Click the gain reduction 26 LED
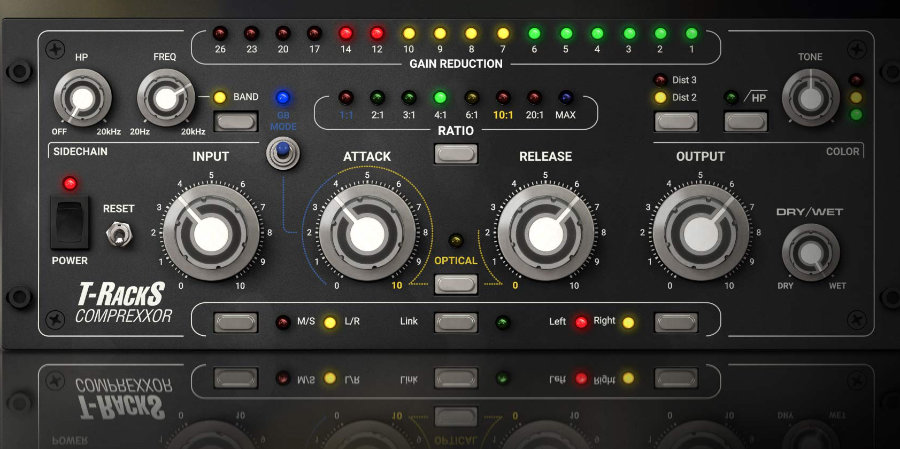900x449 pixels. click(x=219, y=33)
